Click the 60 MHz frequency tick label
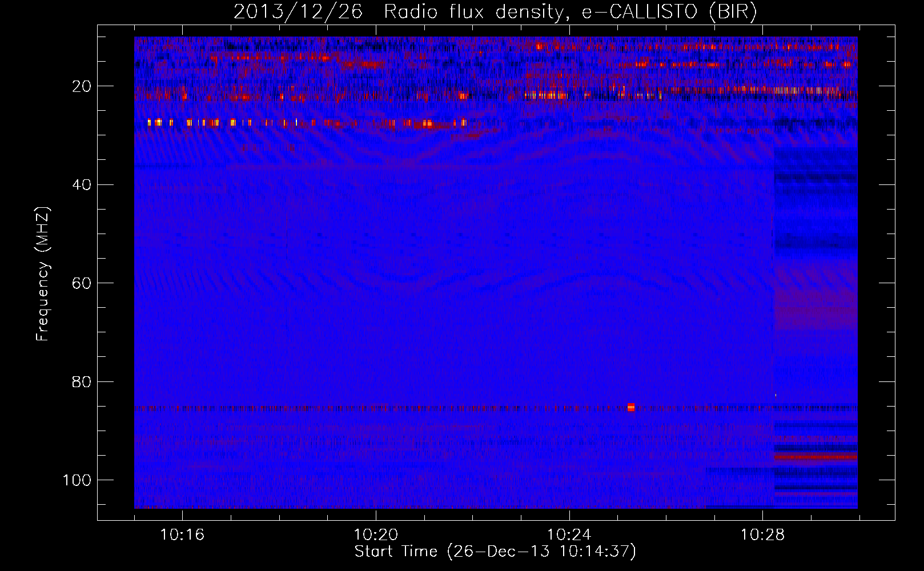 coord(82,283)
